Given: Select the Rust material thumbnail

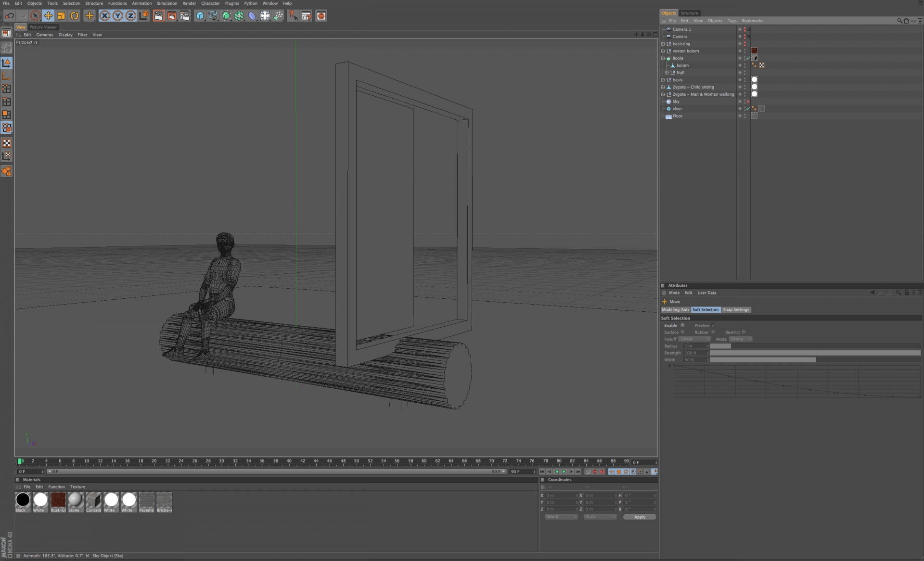Looking at the screenshot, I should [58, 500].
